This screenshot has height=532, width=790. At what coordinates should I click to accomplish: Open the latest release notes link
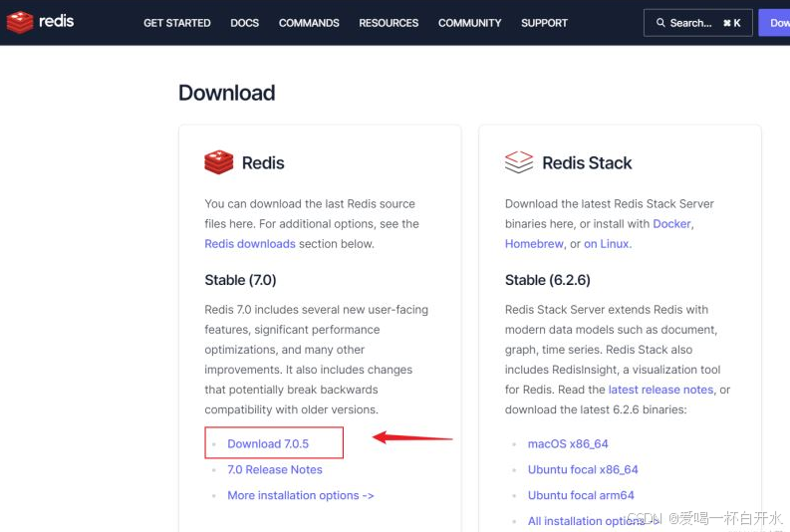pyautogui.click(x=660, y=390)
